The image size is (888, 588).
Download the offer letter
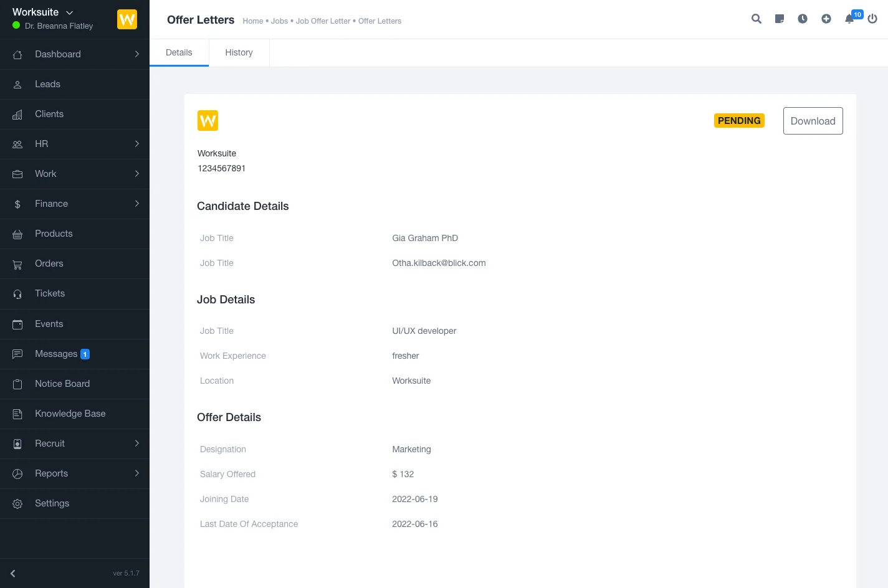click(813, 121)
